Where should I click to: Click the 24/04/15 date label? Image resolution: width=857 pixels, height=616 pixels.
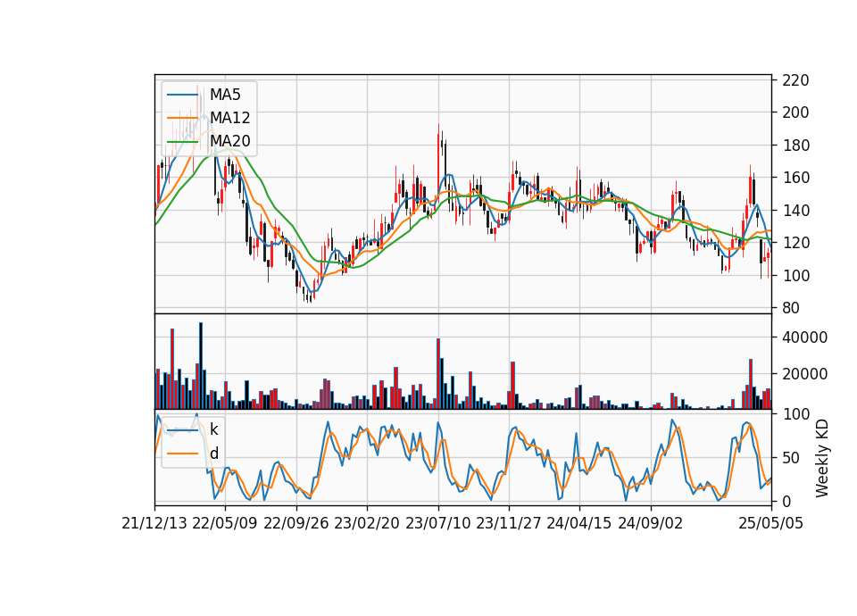click(x=578, y=523)
